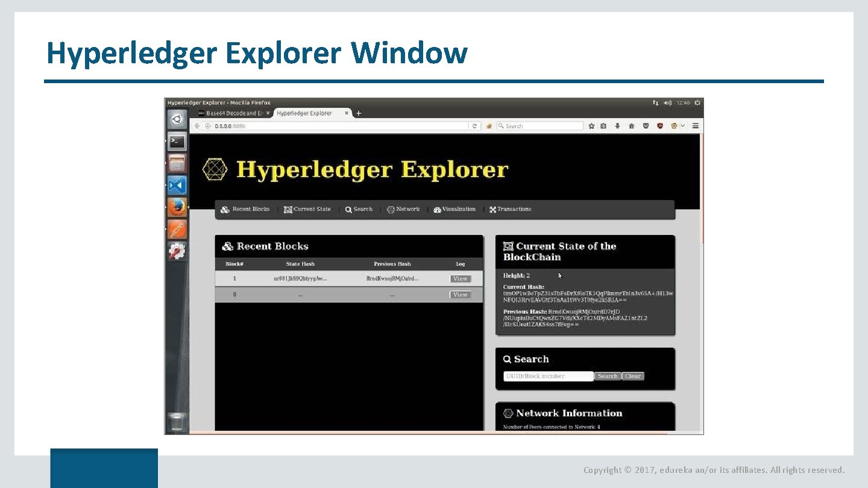Close the Base64 Decode tab
Image resolution: width=868 pixels, height=488 pixels.
coord(268,113)
